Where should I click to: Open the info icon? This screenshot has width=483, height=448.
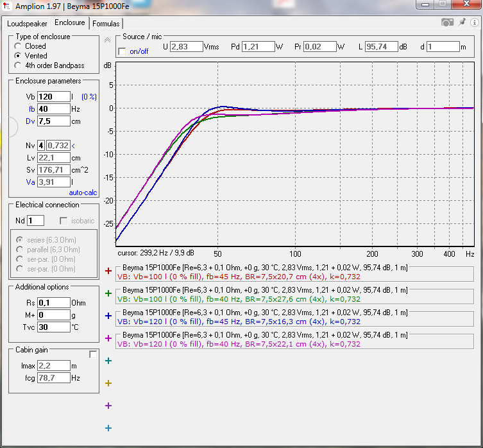point(475,22)
